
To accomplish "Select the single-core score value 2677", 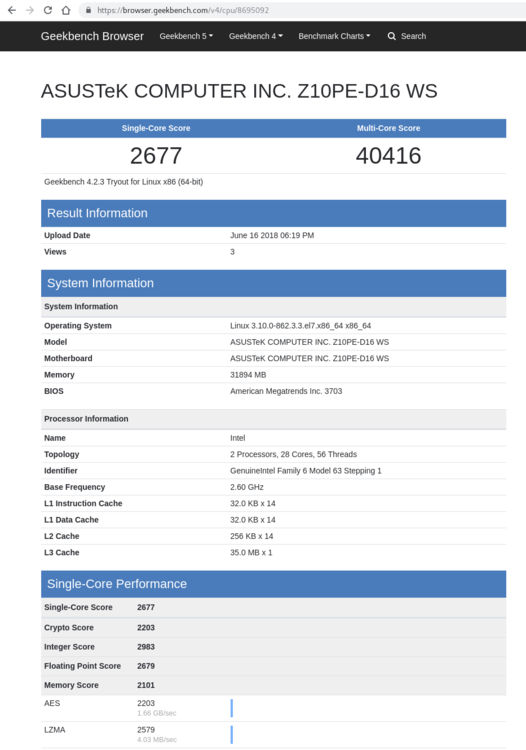I will click(x=156, y=155).
